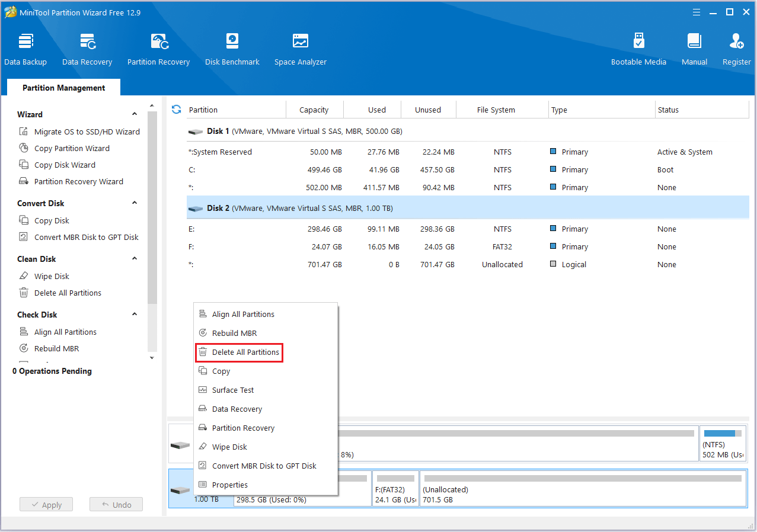Select the System Reserved partition row
Viewport: 757px width, 532px height.
[x=467, y=152]
